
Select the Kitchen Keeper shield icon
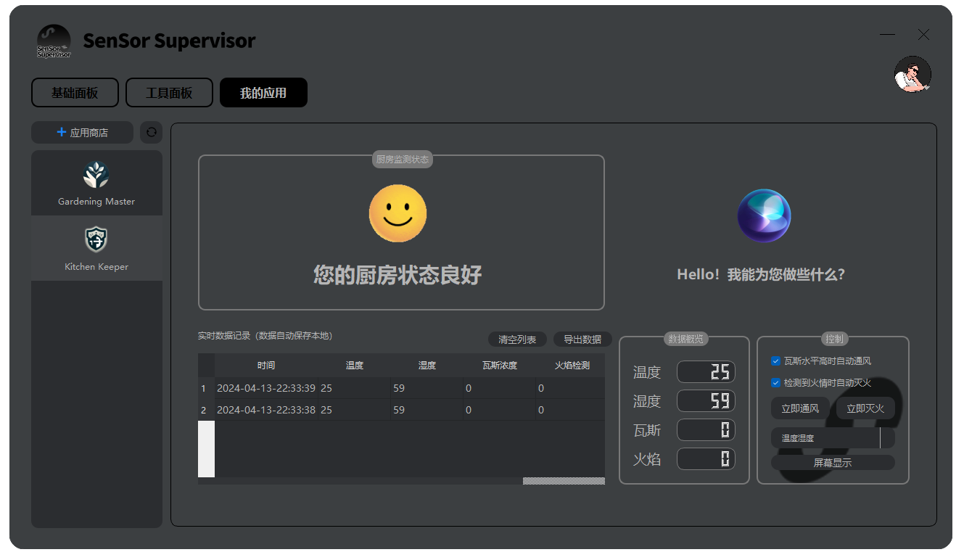[96, 239]
